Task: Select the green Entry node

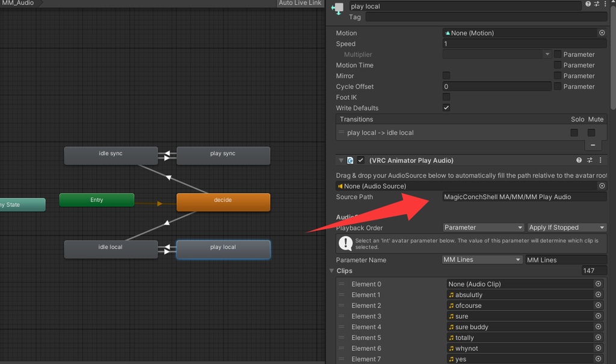Action: [x=97, y=200]
